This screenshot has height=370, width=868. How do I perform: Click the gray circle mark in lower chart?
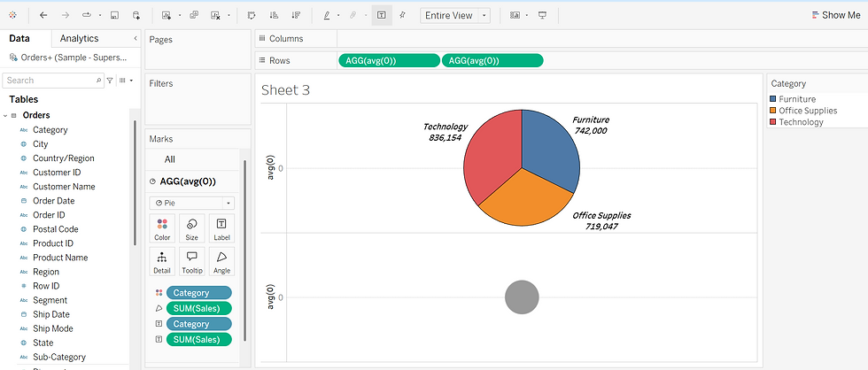tap(522, 297)
